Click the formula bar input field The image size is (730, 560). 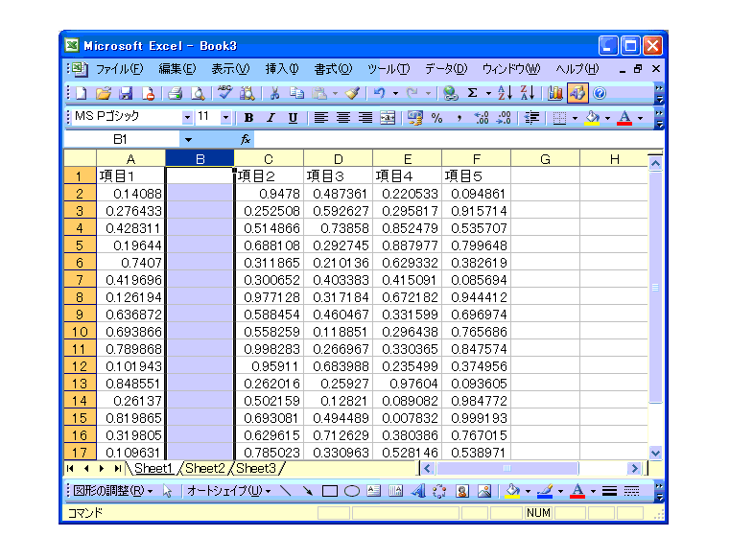click(x=459, y=139)
